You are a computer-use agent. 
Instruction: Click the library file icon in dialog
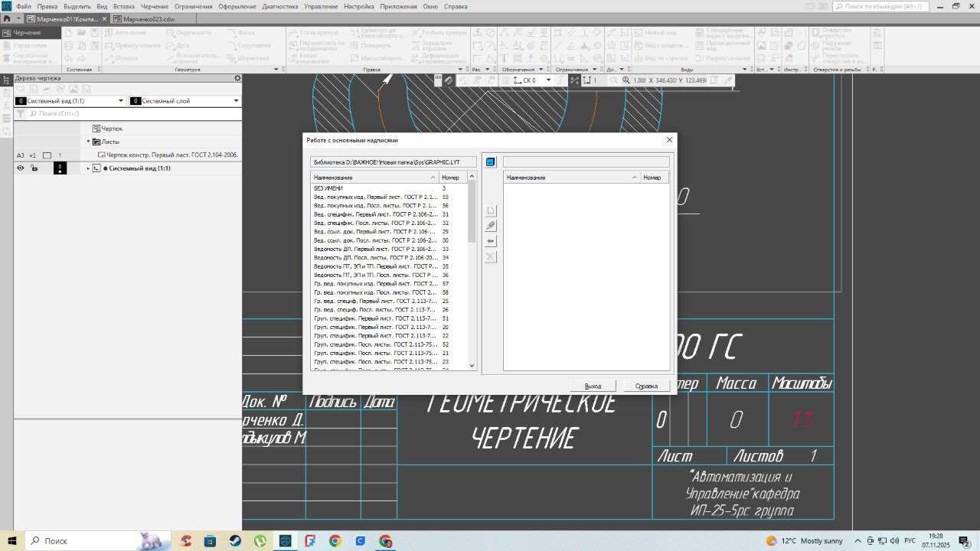tap(491, 162)
